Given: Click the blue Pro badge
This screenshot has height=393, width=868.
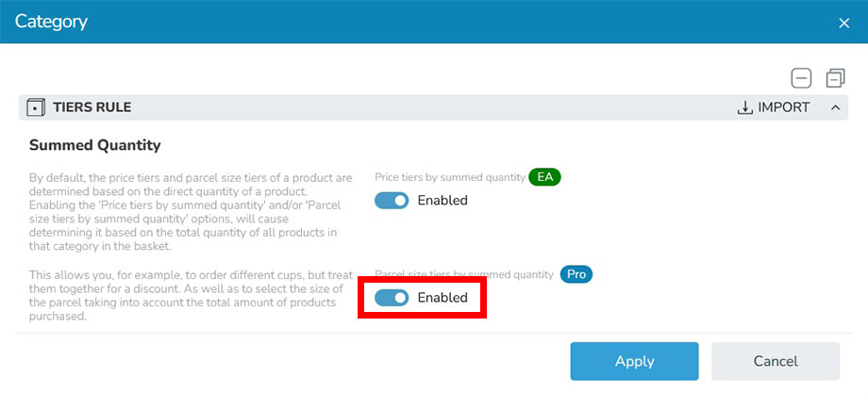Looking at the screenshot, I should click(576, 274).
